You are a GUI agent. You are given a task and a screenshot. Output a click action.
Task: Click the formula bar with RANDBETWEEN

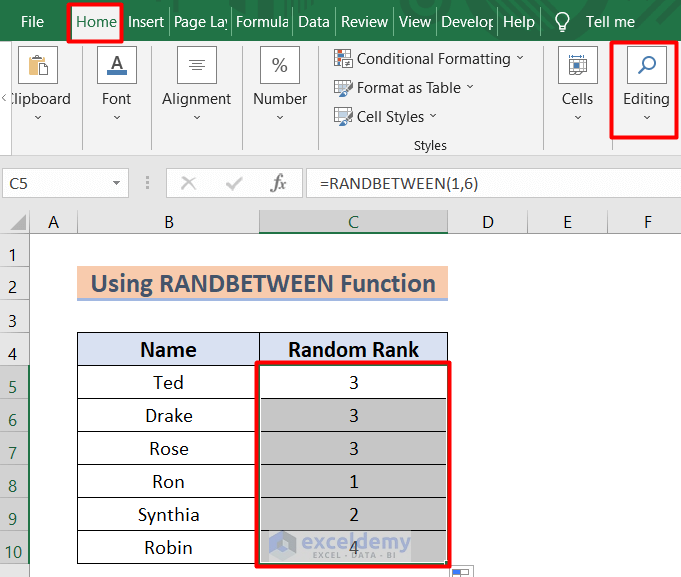[x=494, y=183]
